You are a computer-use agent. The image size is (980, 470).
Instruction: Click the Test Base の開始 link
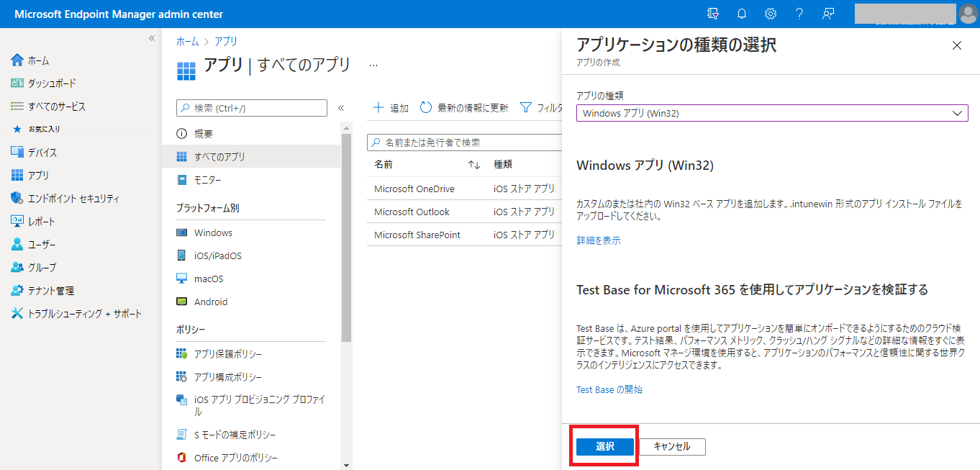(609, 389)
